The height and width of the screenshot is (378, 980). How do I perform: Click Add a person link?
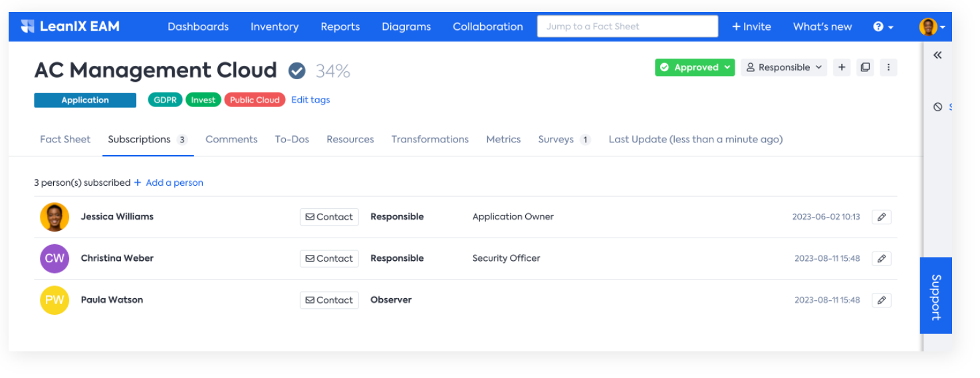[169, 182]
